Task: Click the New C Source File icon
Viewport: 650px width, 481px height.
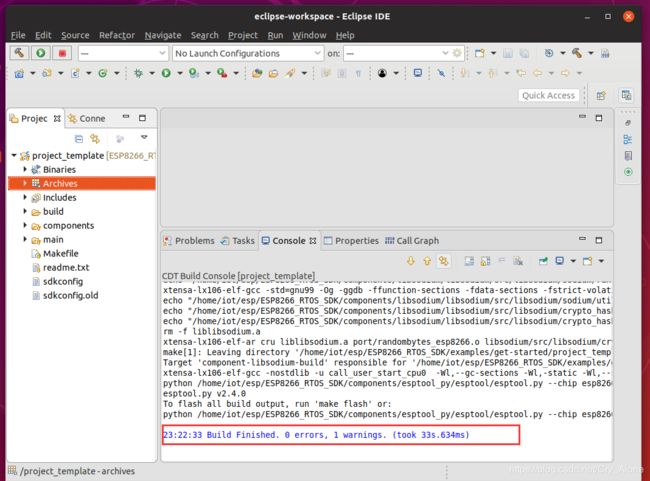Action: (75, 73)
